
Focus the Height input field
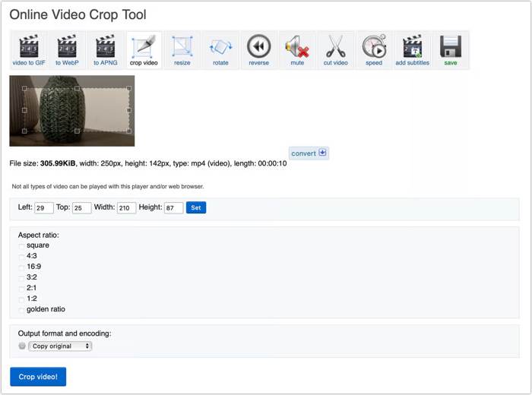point(174,208)
